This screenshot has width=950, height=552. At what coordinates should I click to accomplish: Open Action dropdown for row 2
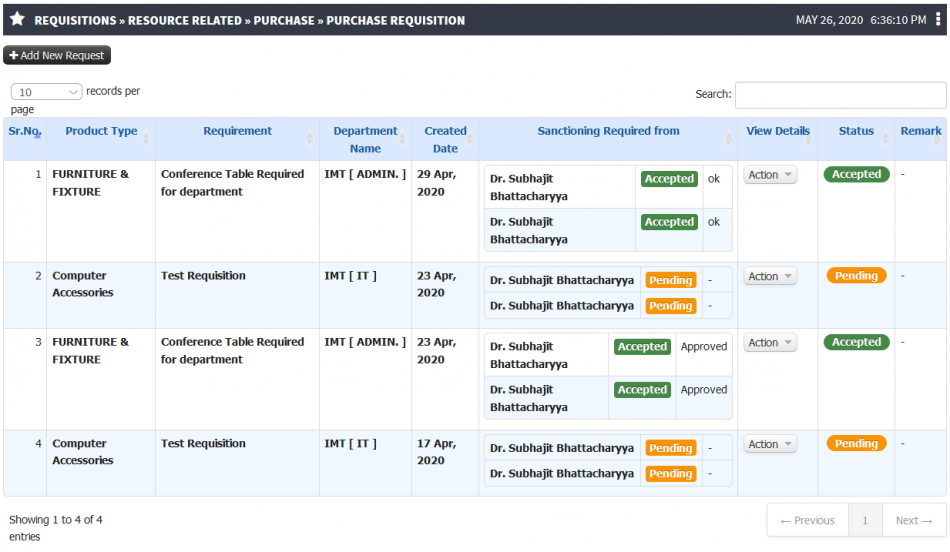pos(770,276)
